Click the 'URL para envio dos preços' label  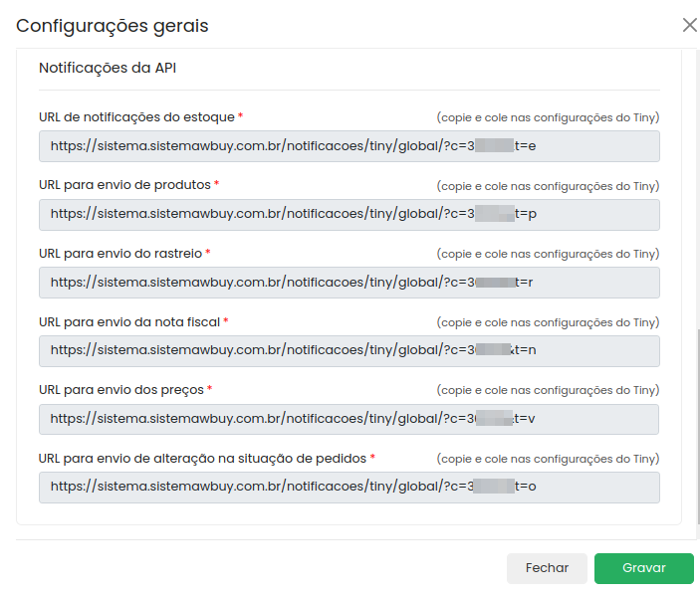click(x=121, y=390)
